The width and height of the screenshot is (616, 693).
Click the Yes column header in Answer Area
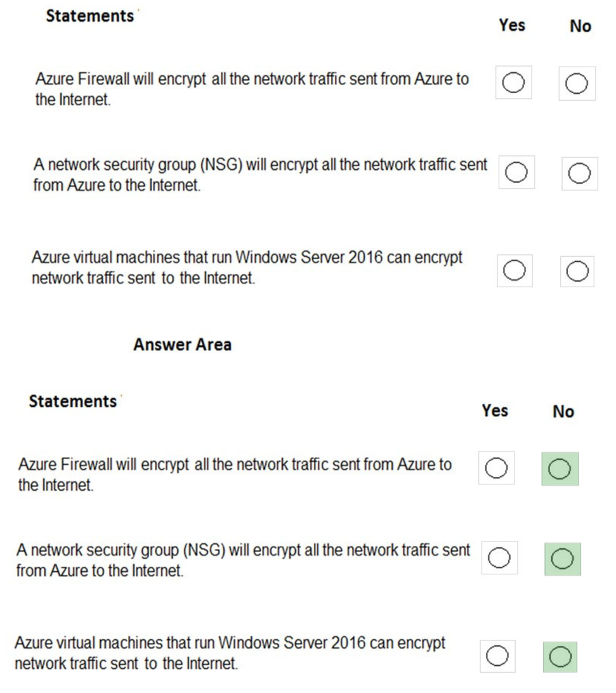click(x=495, y=411)
